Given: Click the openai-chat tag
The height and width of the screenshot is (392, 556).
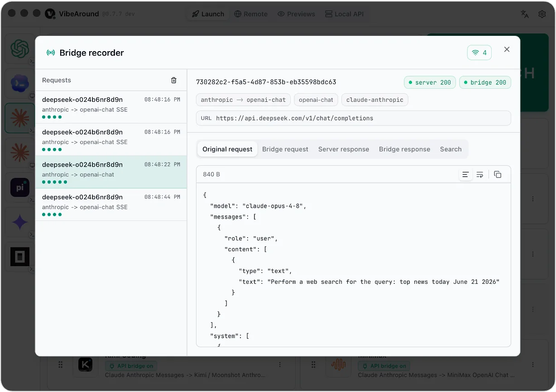Looking at the screenshot, I should point(316,100).
